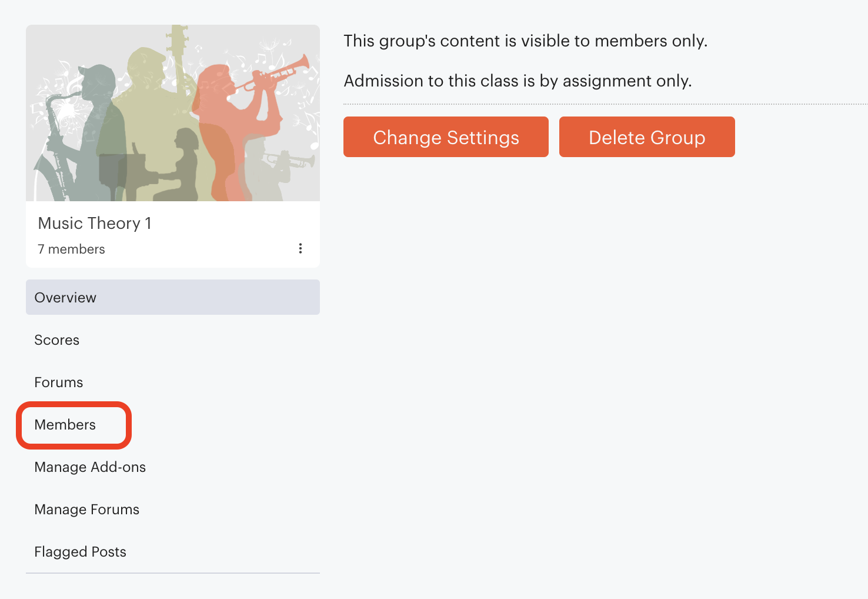Viewport: 868px width, 599px height.
Task: Expand group options via kebab menu
Action: tap(301, 248)
